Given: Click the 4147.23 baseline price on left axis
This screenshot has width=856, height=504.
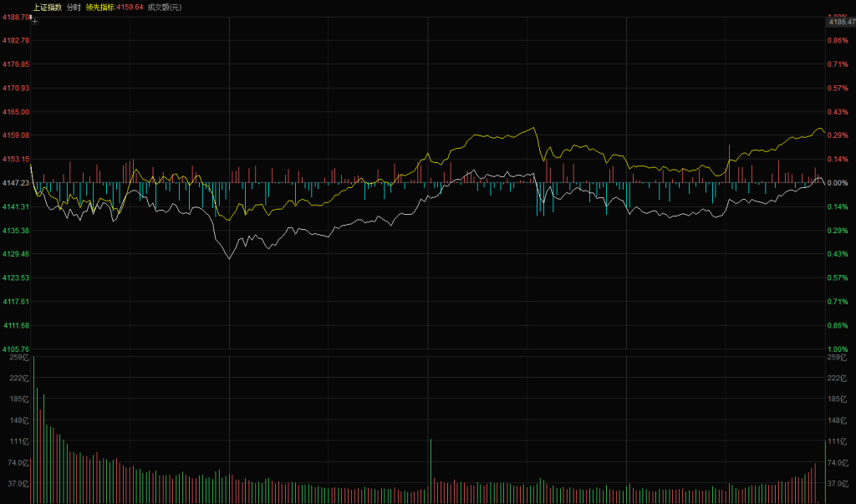Looking at the screenshot, I should pyautogui.click(x=16, y=182).
